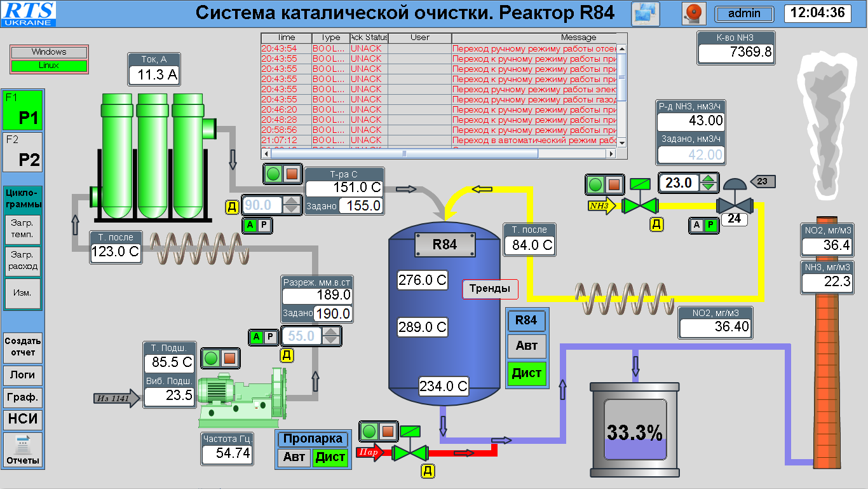The image size is (868, 489).
Task: Click the NH3 control valve labeled 24
Action: pyautogui.click(x=735, y=205)
